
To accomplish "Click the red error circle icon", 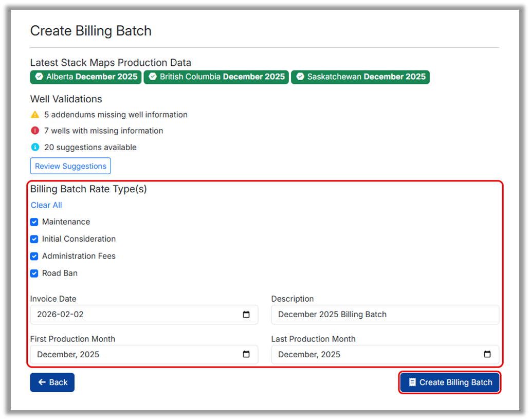I will coord(35,131).
